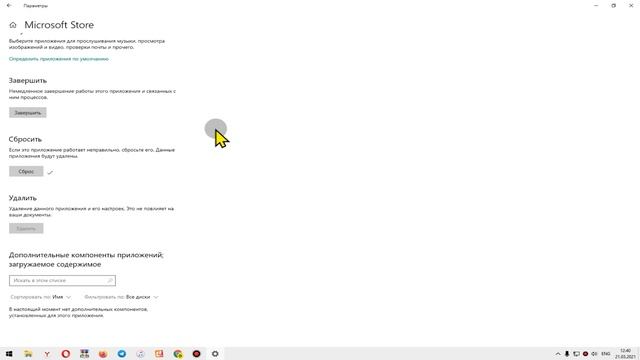Click the Дополнительные компоненты приложений heading
640x360 pixels.
[86, 260]
